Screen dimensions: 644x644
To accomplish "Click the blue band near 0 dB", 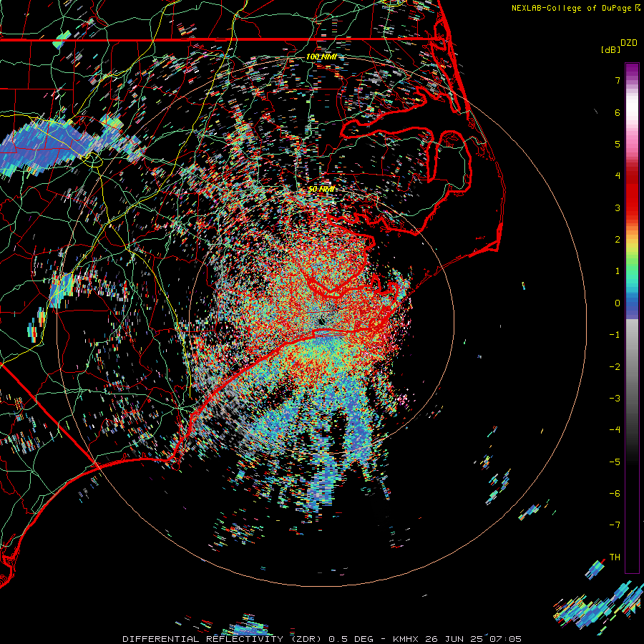I will point(632,306).
